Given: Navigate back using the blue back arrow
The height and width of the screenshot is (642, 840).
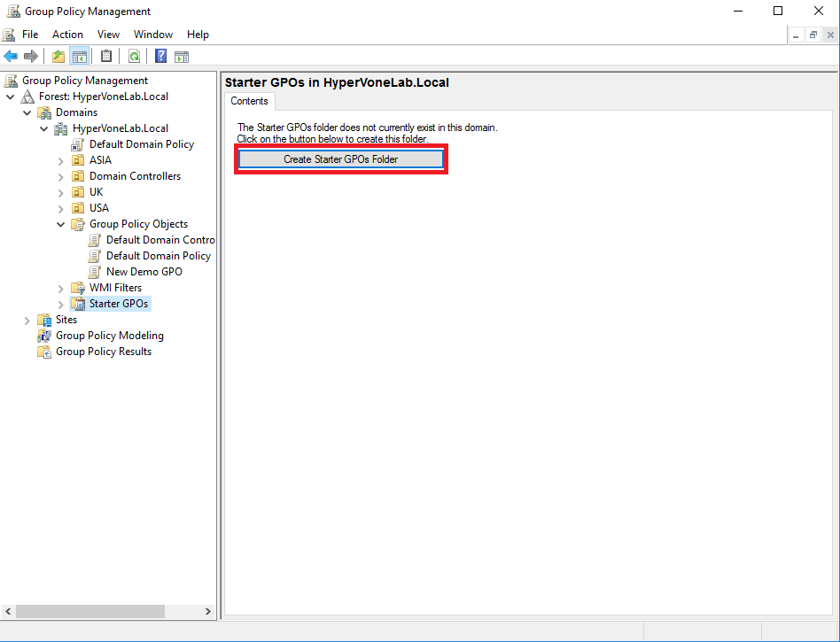Looking at the screenshot, I should tap(11, 56).
